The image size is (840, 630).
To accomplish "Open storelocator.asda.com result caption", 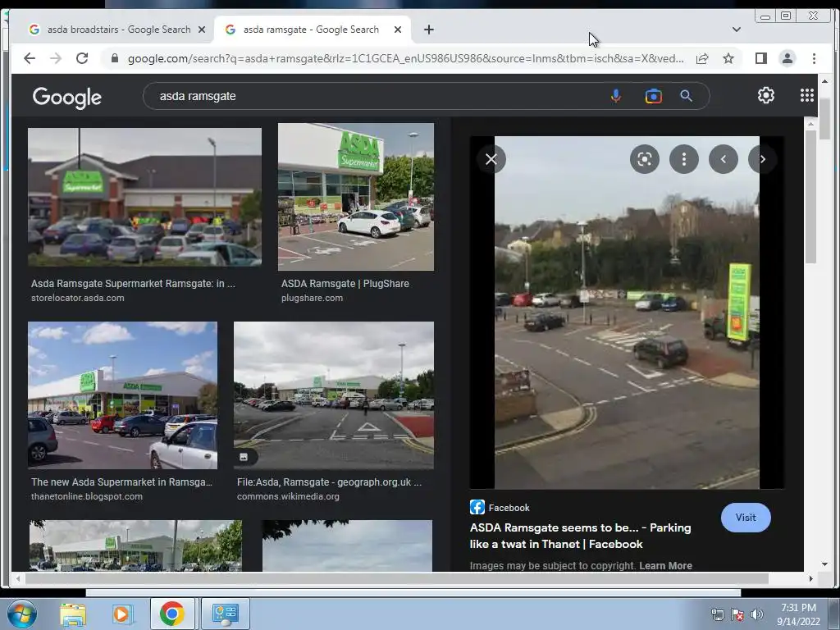I will pyautogui.click(x=133, y=290).
